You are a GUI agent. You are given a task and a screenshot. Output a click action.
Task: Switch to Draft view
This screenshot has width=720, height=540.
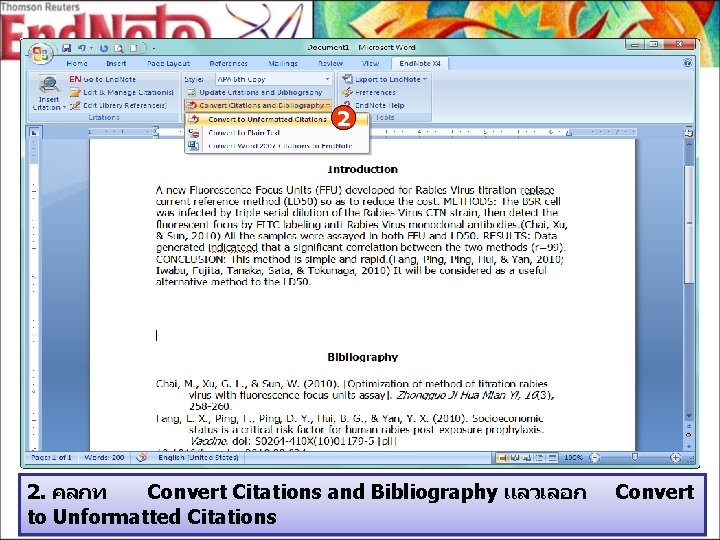pos(552,458)
